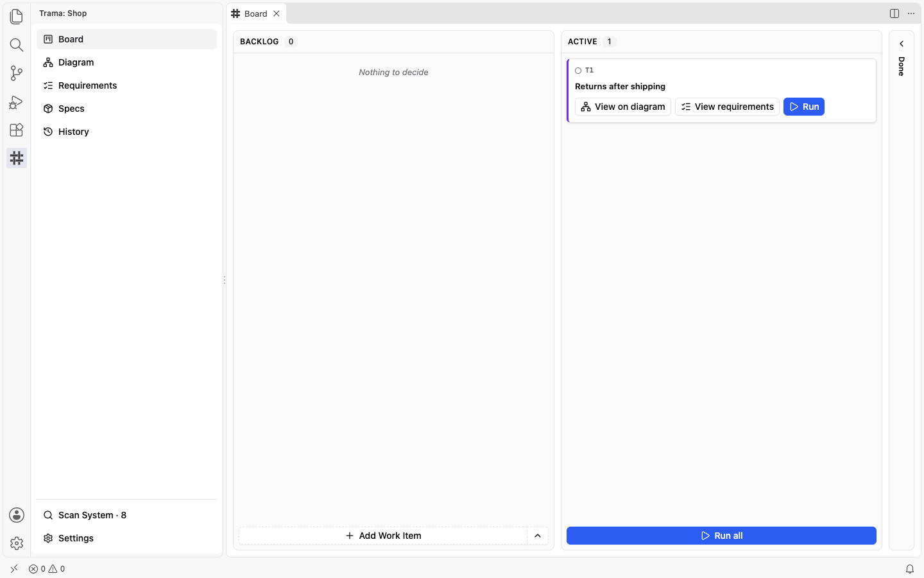Click the BACKLOG column header
The image size is (924, 578).
[x=259, y=42]
